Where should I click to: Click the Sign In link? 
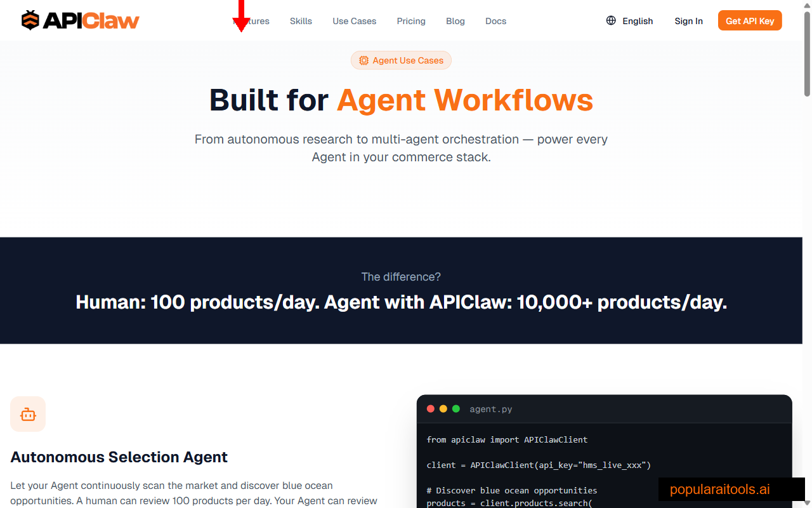(689, 20)
